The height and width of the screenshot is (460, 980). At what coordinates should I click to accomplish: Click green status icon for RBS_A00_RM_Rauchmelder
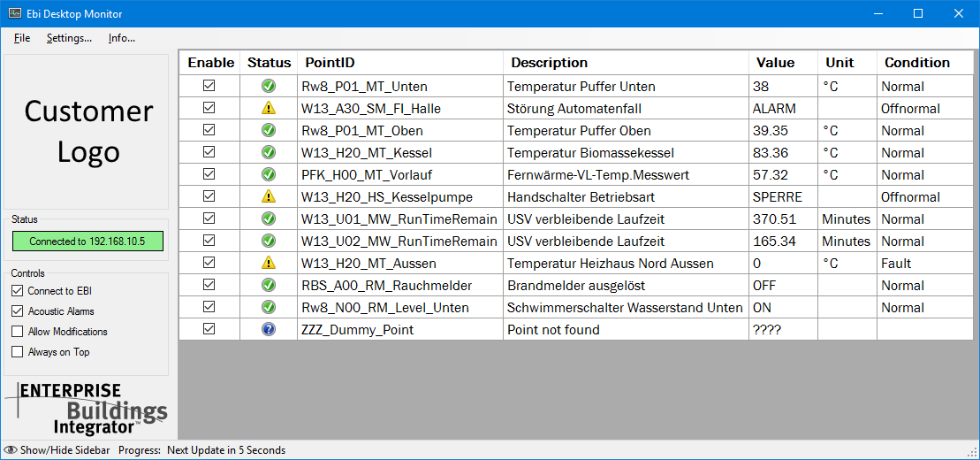[269, 286]
